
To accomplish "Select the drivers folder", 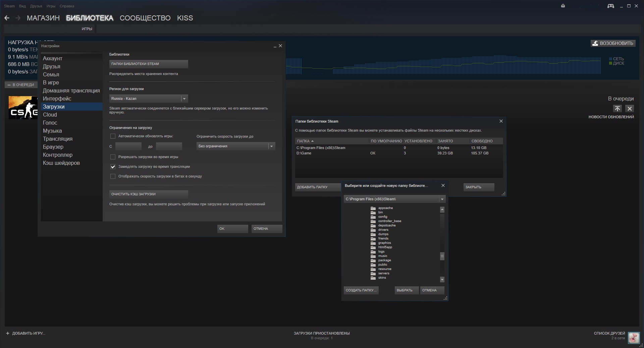I will pos(383,230).
